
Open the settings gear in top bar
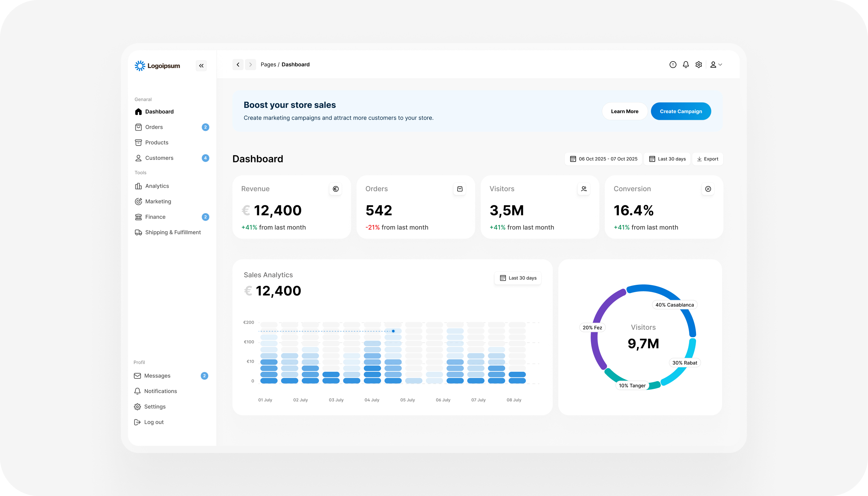(x=699, y=65)
